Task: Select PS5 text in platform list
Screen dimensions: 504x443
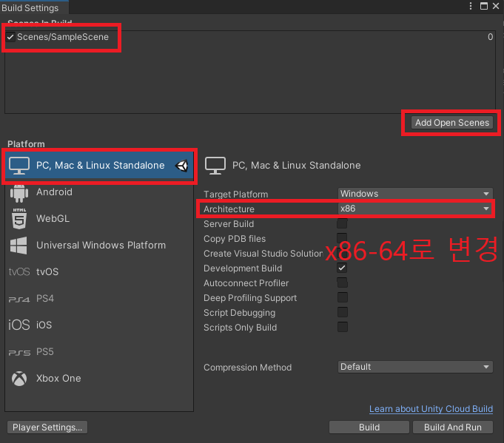Action: 45,352
